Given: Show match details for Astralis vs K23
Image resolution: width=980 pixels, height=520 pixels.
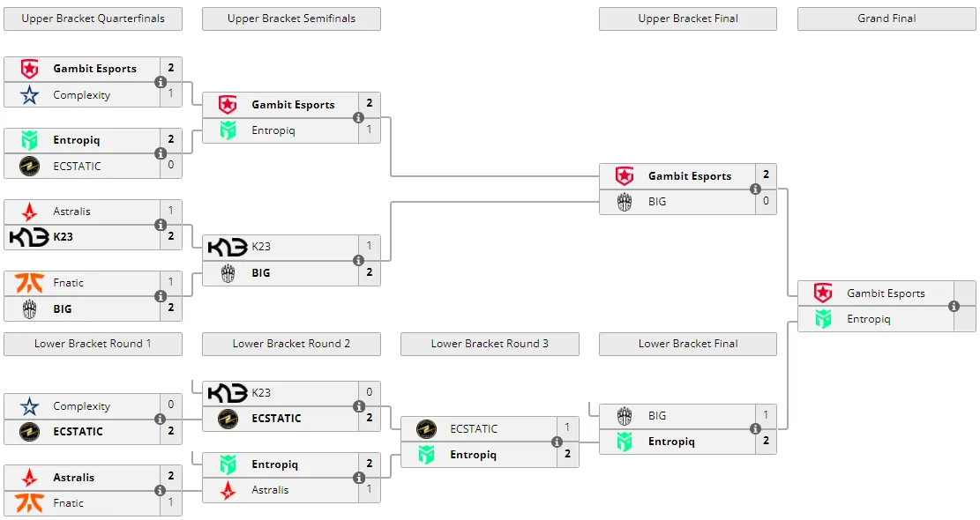Looking at the screenshot, I should pos(161,225).
